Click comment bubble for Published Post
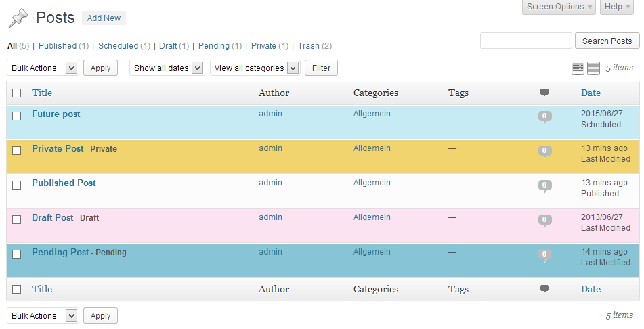The width and height of the screenshot is (644, 329). coord(545,185)
